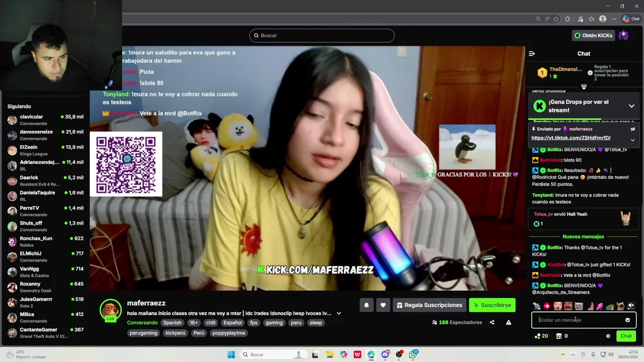Open Ronchas_Kun Roblox channel
This screenshot has width=644, height=362.
(x=45, y=241)
